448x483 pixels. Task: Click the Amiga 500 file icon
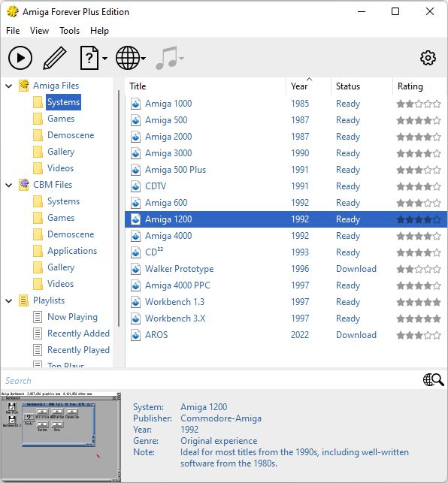point(135,120)
